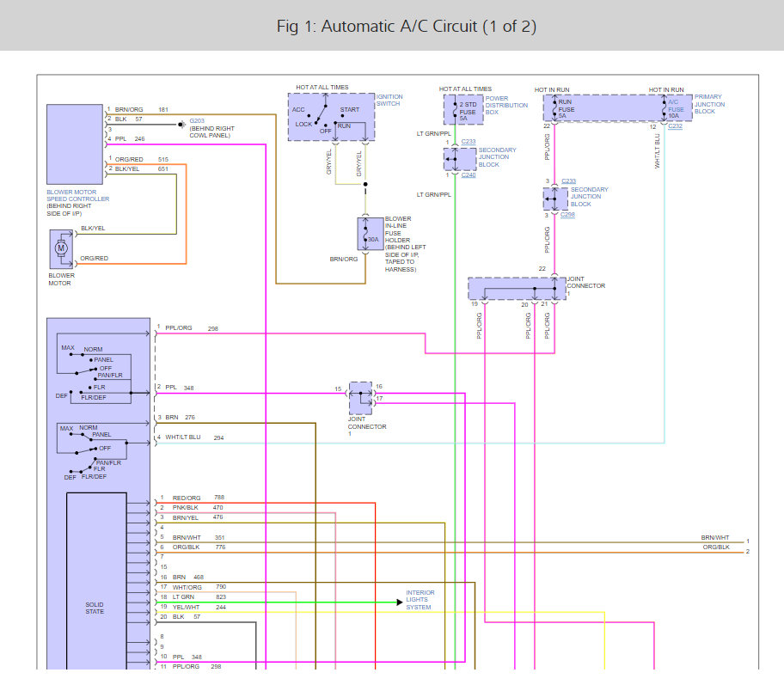784x691 pixels.
Task: Click the blower motor M symbol
Action: (61, 248)
